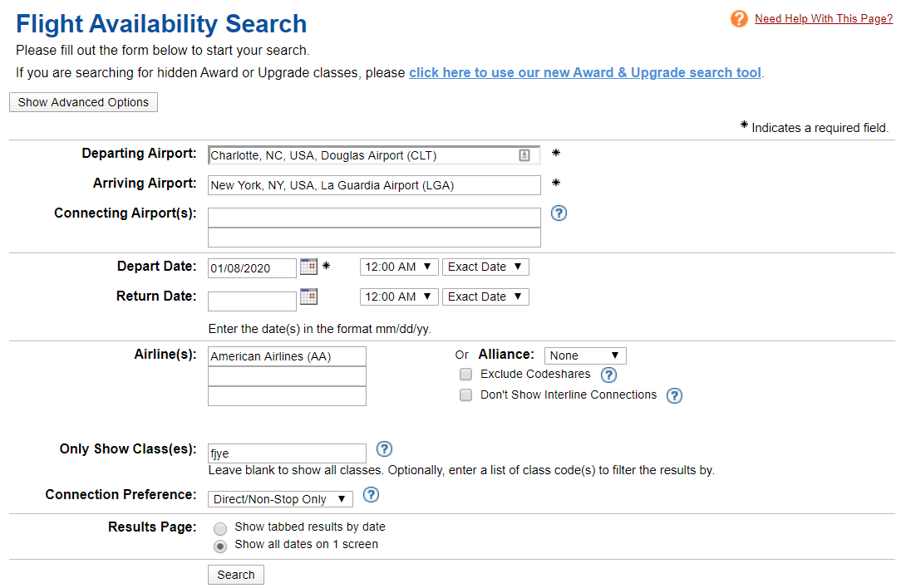Enable the Exclude Codeshares checkbox
Image resolution: width=901 pixels, height=588 pixels.
point(466,375)
